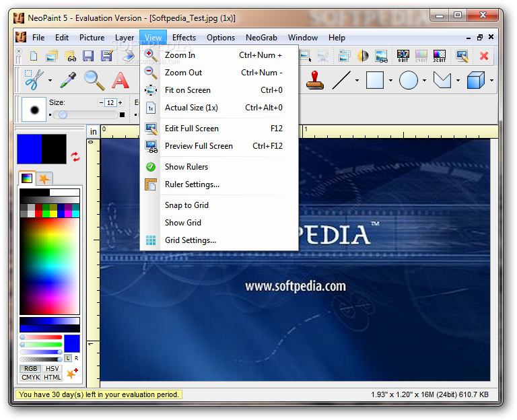Image resolution: width=517 pixels, height=420 pixels.
Task: Click the red X close picture icon
Action: 484,56
